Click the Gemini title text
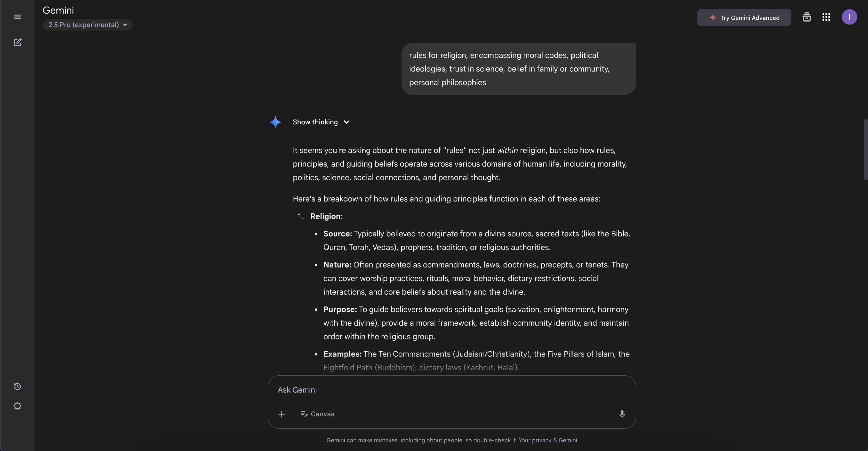 coord(58,10)
